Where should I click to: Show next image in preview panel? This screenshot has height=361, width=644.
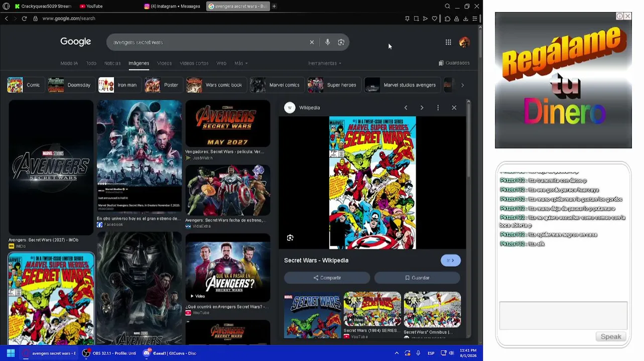click(422, 108)
